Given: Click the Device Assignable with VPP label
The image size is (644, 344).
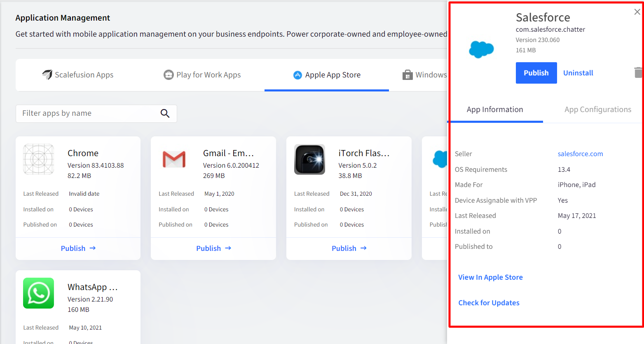Looking at the screenshot, I should 496,200.
